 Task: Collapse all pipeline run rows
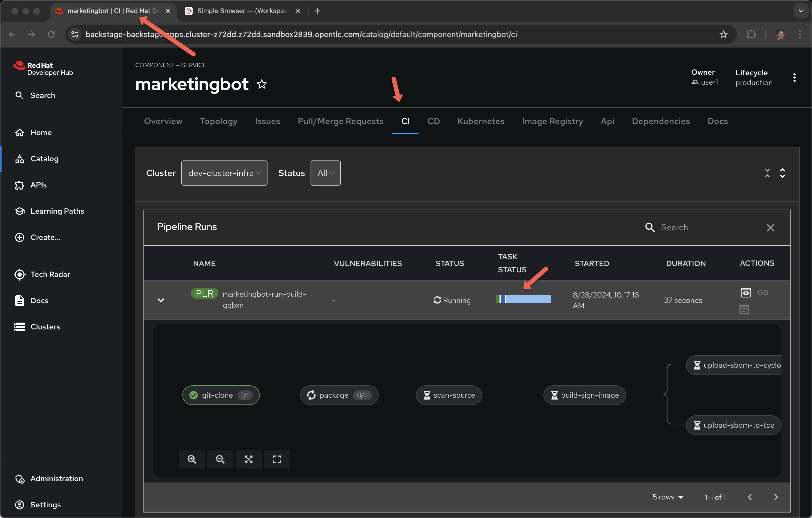(767, 173)
